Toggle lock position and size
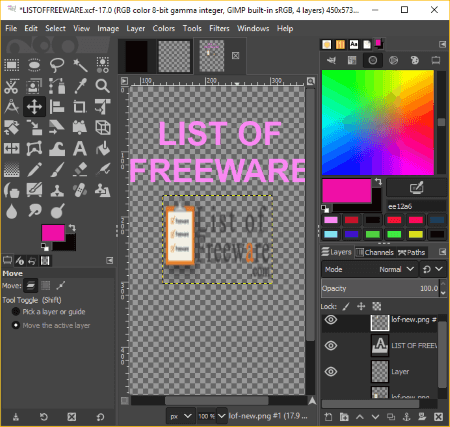 pos(361,306)
